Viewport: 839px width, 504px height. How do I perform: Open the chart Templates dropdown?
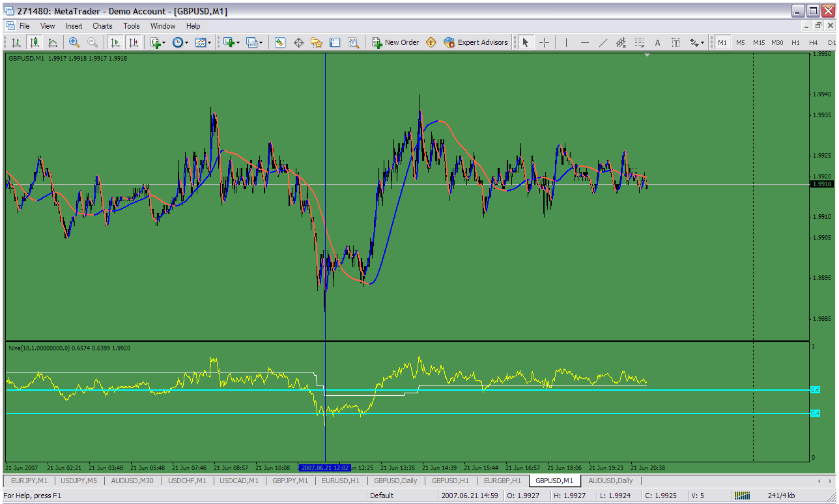[204, 42]
